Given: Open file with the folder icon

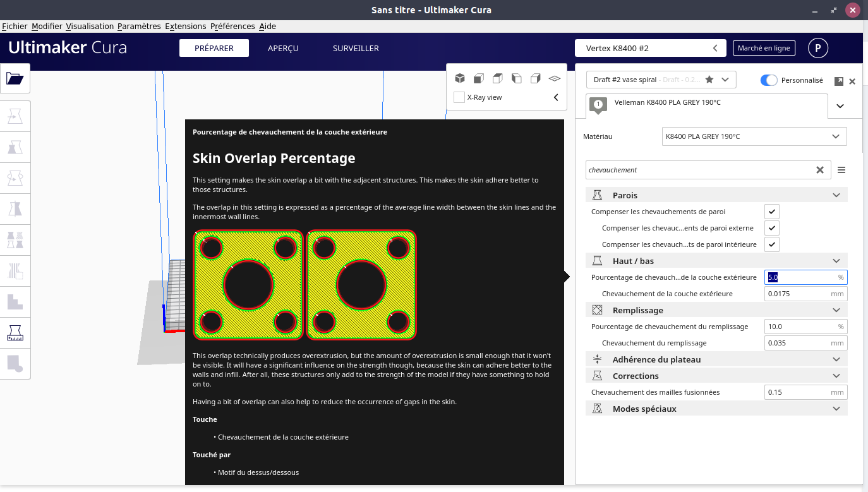Looking at the screenshot, I should pos(15,78).
